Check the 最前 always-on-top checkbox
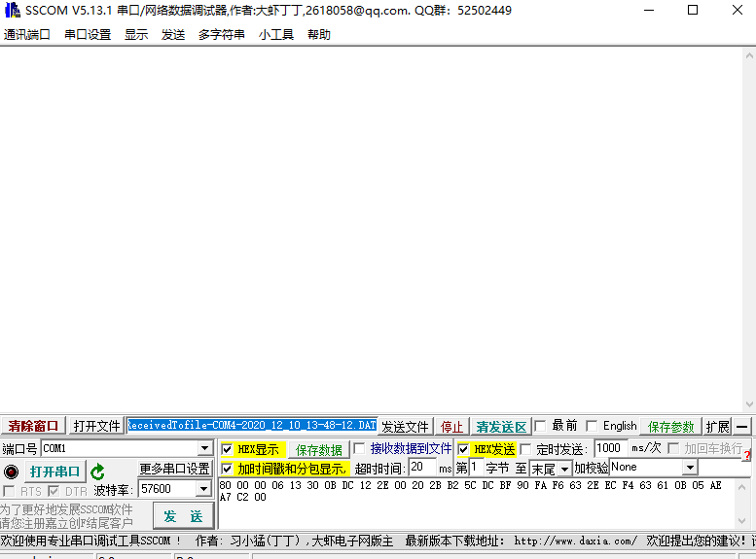Image resolution: width=756 pixels, height=559 pixels. pos(540,426)
